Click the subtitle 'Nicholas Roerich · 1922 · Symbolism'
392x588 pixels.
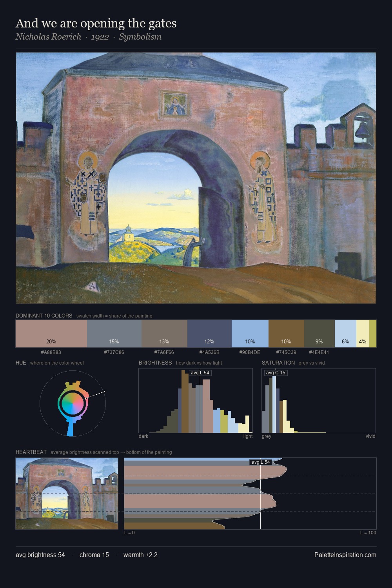tap(89, 37)
